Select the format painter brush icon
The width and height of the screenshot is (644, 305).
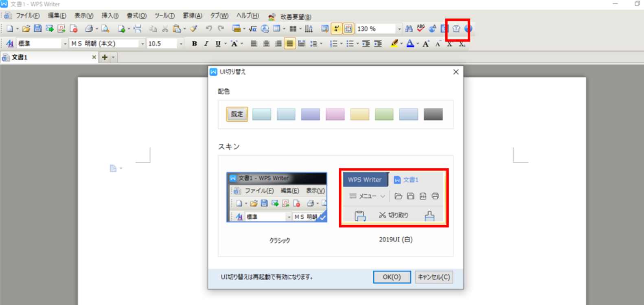194,29
